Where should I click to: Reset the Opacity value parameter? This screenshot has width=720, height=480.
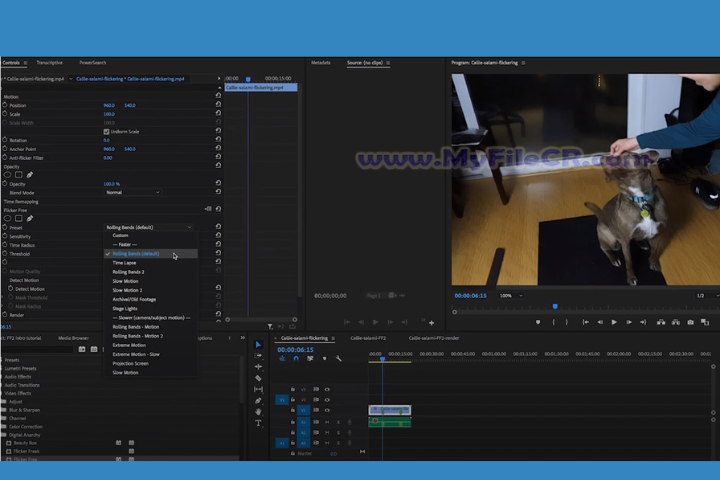tap(218, 183)
